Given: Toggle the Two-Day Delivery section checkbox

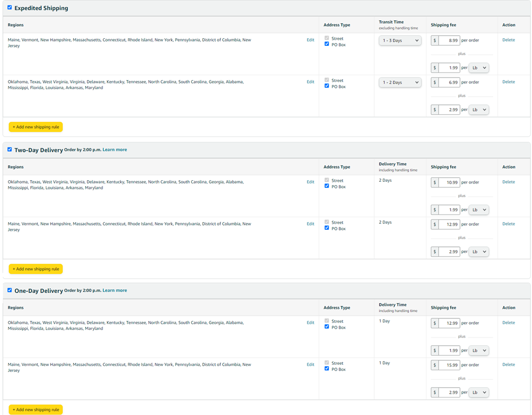Looking at the screenshot, I should pyautogui.click(x=9, y=149).
